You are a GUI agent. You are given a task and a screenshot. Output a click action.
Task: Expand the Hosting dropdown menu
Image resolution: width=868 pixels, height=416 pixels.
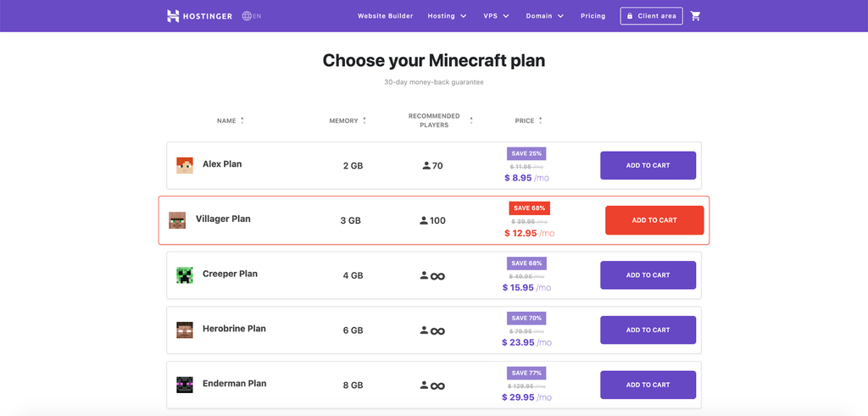click(447, 16)
